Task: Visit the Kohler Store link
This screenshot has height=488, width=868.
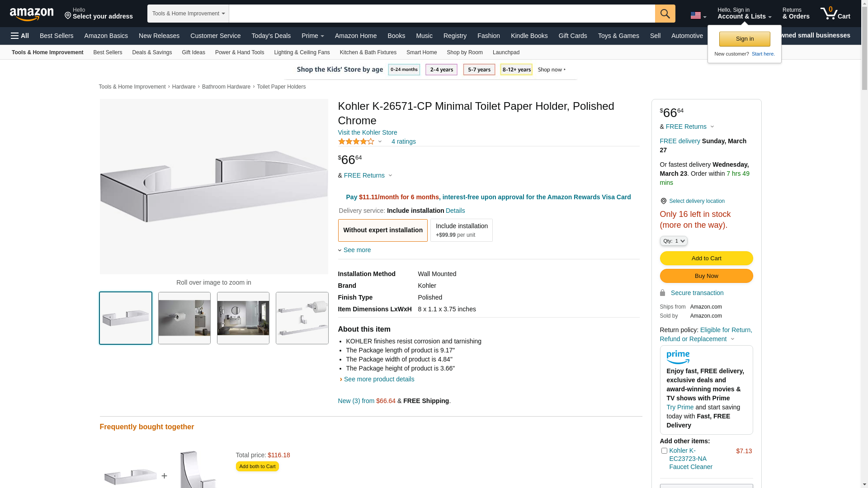Action: 367,132
